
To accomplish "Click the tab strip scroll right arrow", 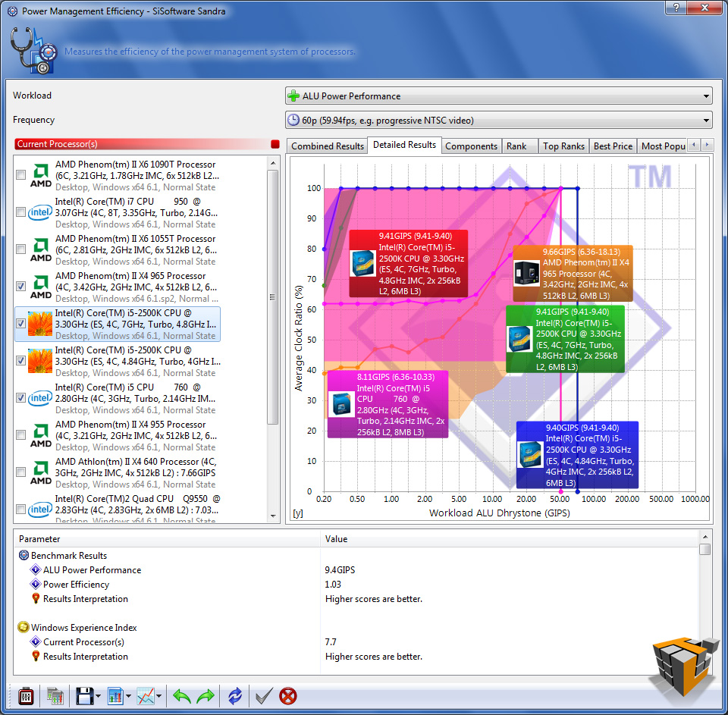I will pyautogui.click(x=707, y=145).
